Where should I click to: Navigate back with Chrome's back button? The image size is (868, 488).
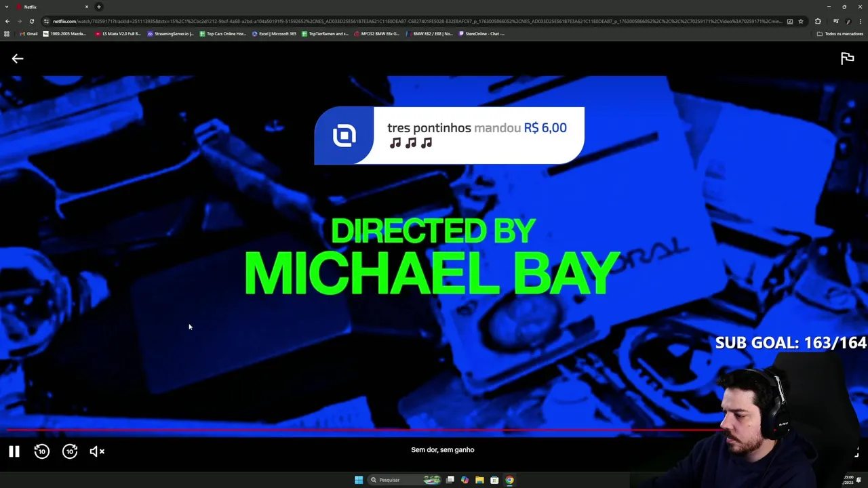pyautogui.click(x=7, y=21)
